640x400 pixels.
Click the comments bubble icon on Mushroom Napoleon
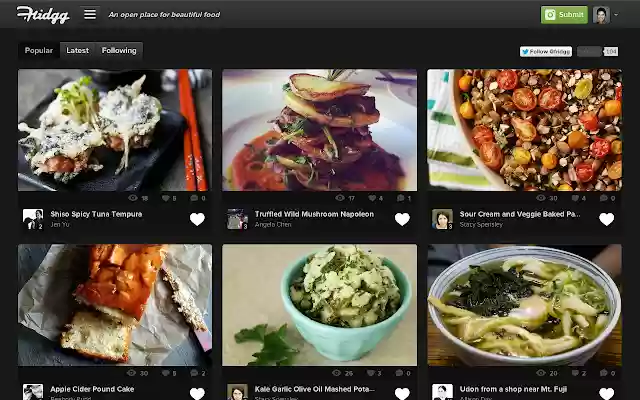click(400, 198)
